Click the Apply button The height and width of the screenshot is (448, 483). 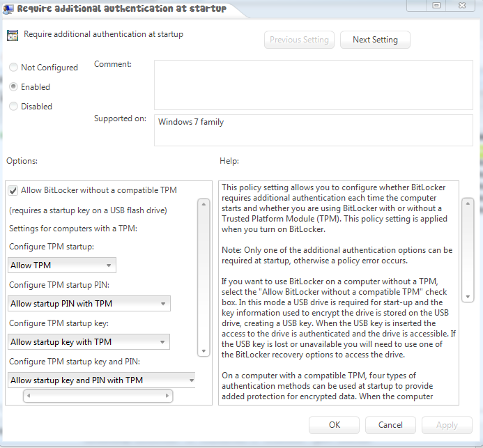tap(447, 425)
